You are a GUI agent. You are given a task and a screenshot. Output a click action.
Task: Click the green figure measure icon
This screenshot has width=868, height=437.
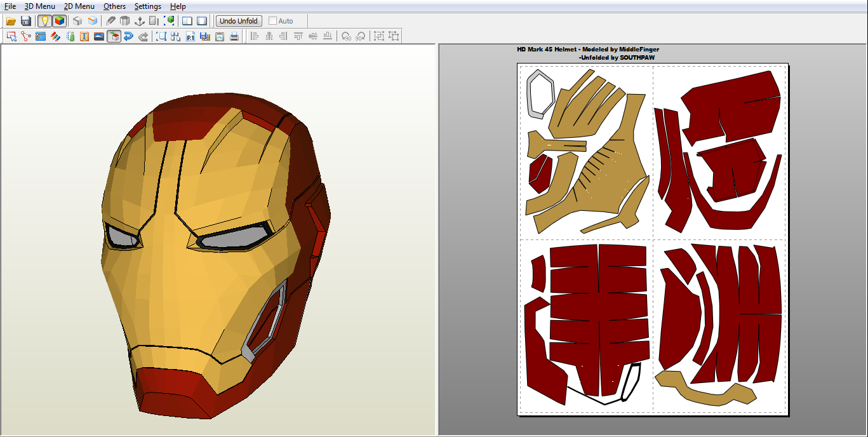click(70, 36)
